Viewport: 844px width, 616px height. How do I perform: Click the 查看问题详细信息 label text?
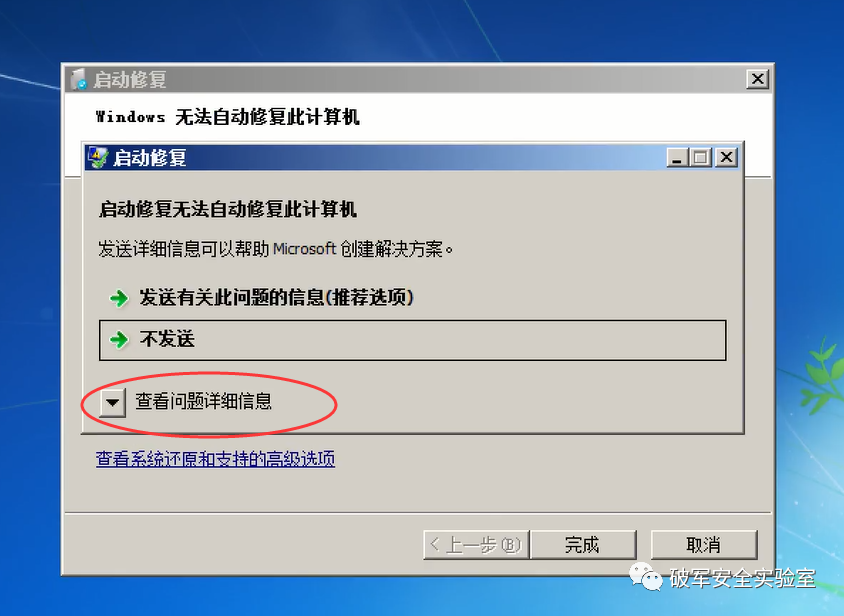pos(203,402)
